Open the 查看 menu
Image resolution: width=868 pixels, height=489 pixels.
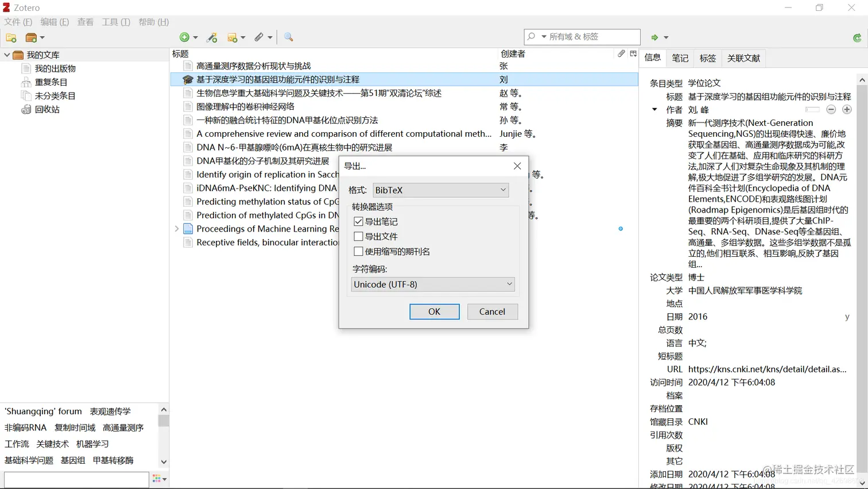coord(86,22)
